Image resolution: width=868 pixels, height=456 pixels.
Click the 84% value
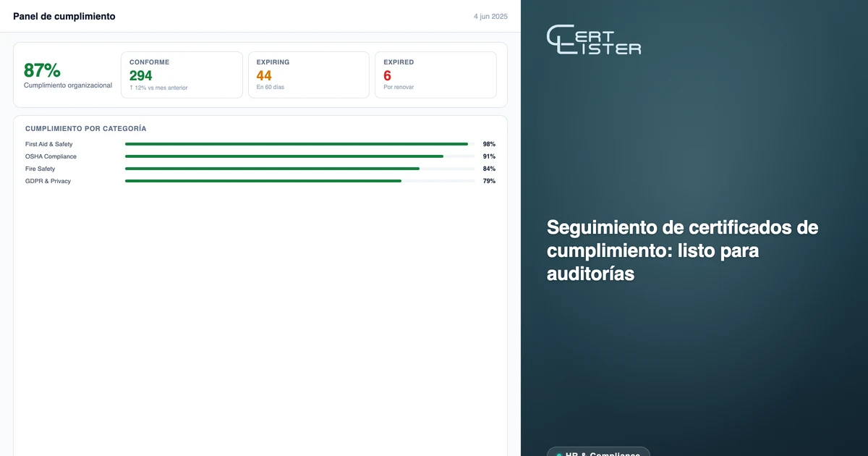[x=489, y=169]
